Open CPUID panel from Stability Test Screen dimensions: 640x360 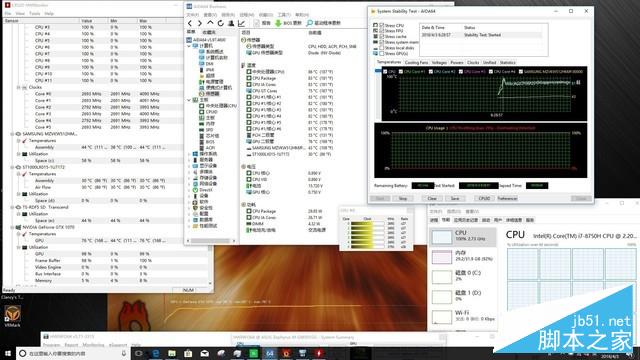(x=484, y=198)
